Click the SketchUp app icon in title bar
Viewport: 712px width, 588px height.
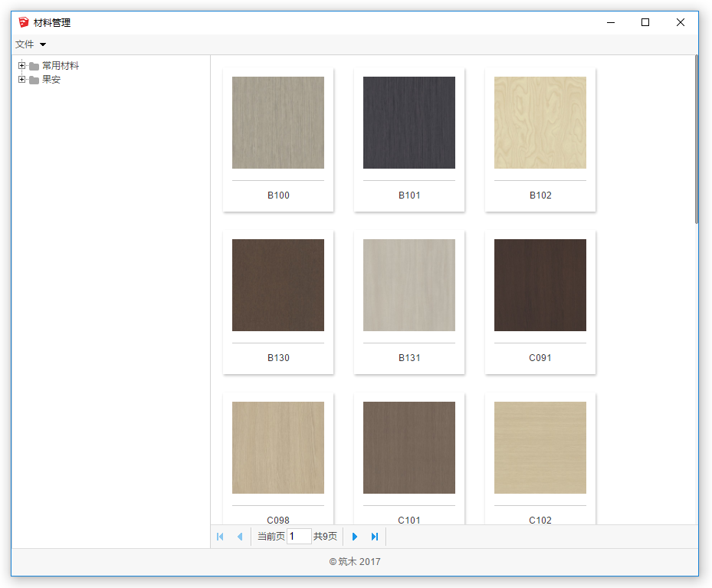coord(23,22)
